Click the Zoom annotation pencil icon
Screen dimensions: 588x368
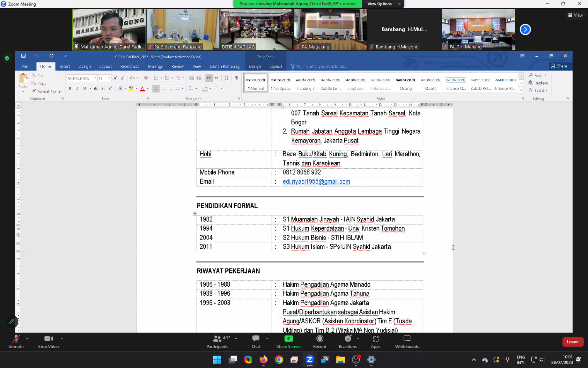pos(11,322)
